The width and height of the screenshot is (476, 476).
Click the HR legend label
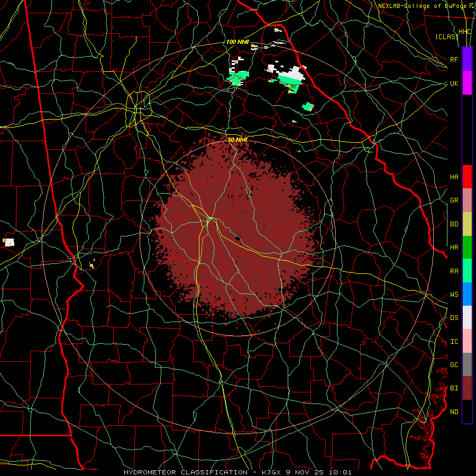(454, 248)
